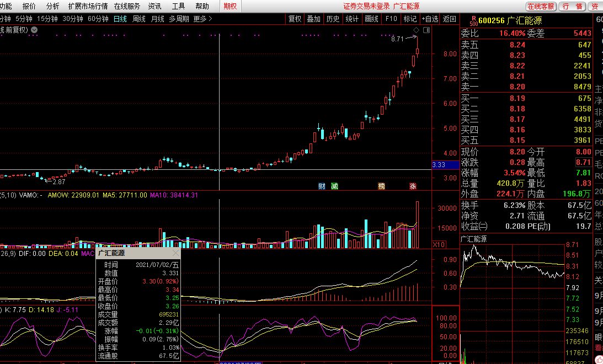Click the 委比 value 16.40%
Screen dimensions: 603x364
[x=512, y=34]
